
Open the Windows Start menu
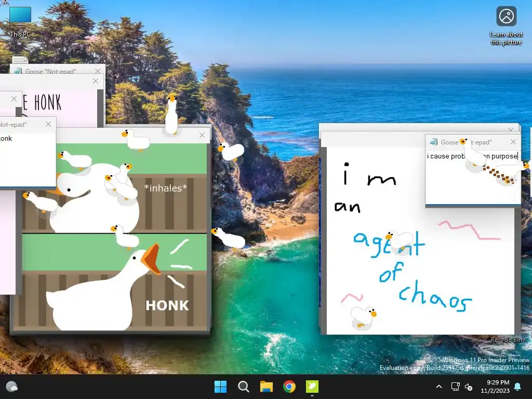[220, 387]
